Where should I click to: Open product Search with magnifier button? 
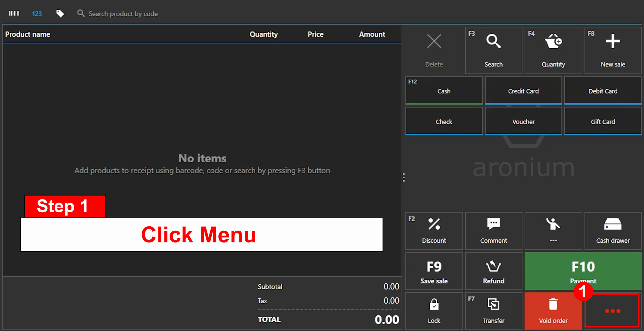click(x=493, y=50)
